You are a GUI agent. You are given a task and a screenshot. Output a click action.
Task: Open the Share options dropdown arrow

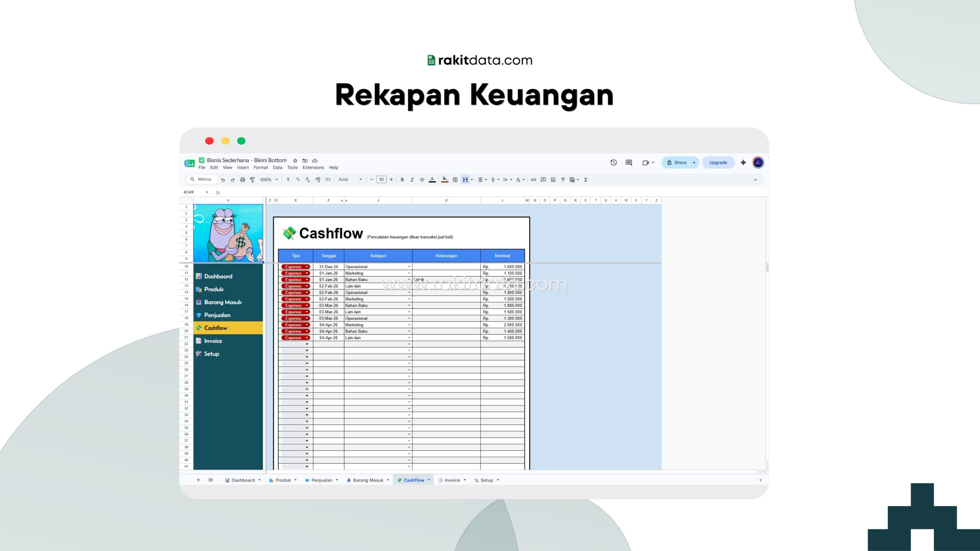click(x=694, y=163)
